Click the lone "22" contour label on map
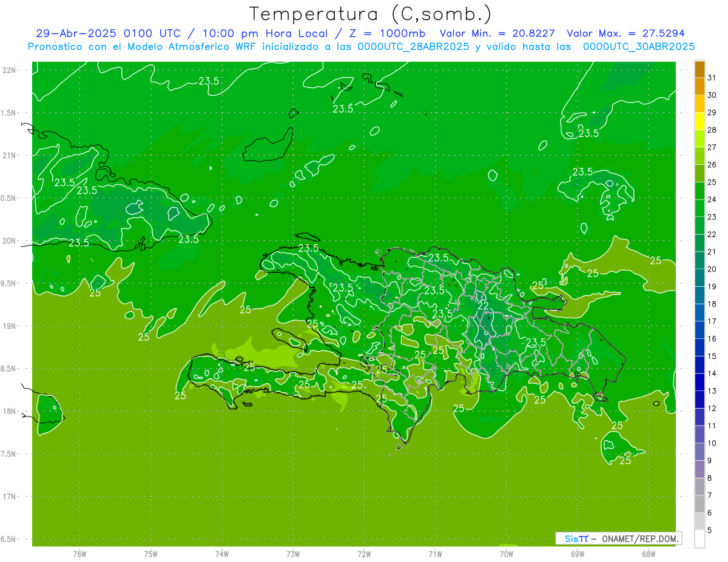Screen dimensions: 728x562 point(483,305)
